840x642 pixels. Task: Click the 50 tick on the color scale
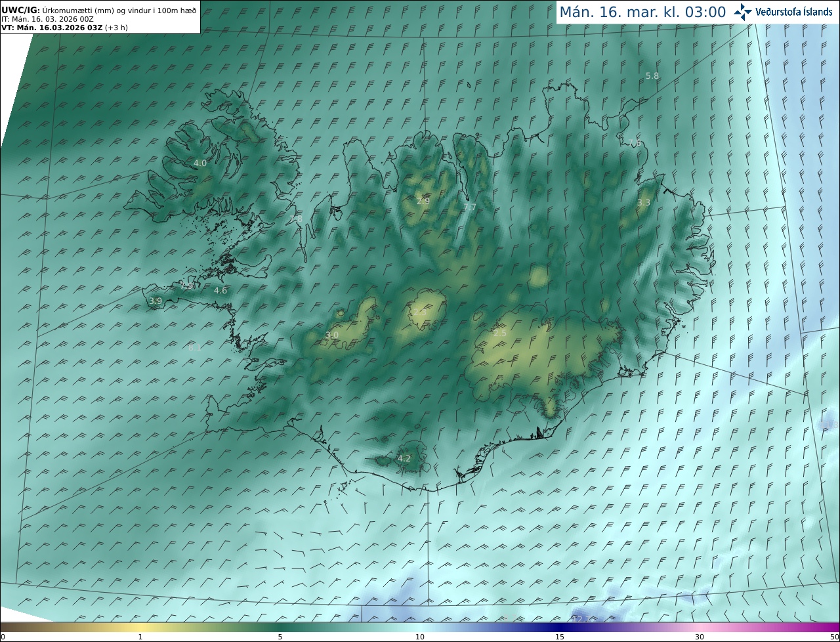[x=835, y=637]
